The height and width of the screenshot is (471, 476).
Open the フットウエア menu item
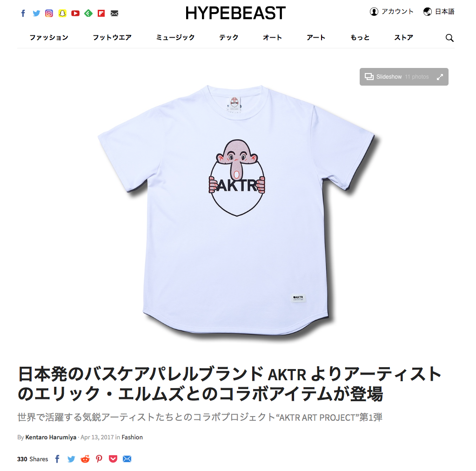click(x=112, y=38)
